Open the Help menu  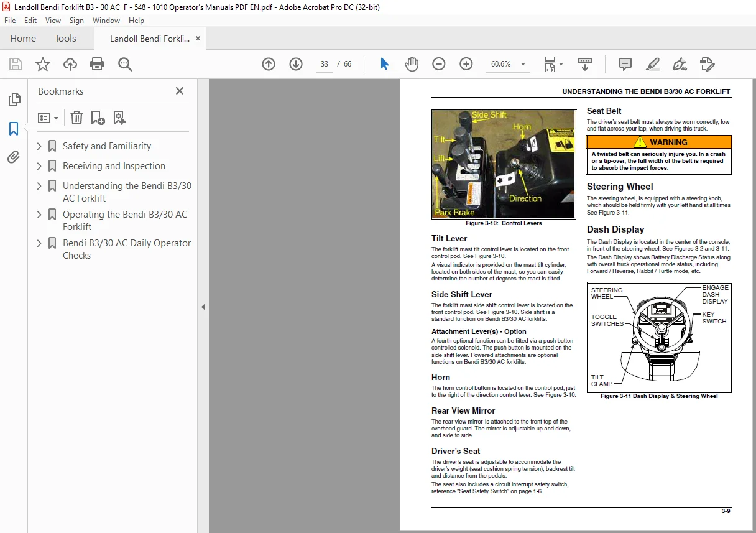pyautogui.click(x=136, y=21)
